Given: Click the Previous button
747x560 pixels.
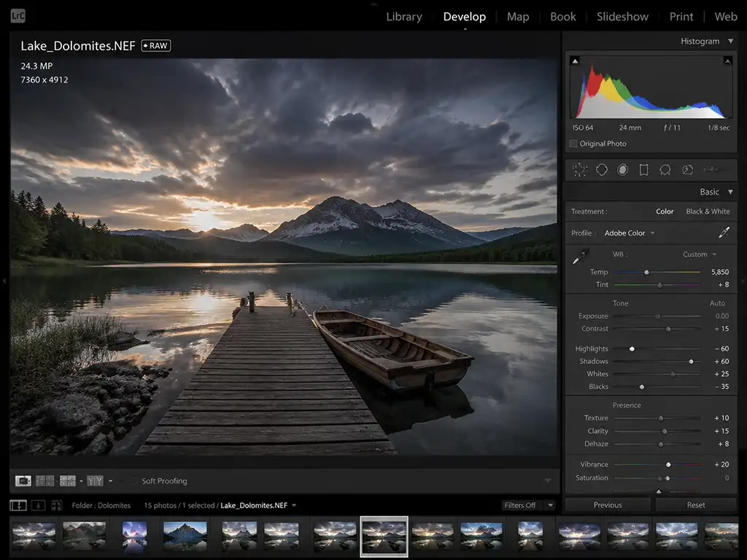Looking at the screenshot, I should 608,505.
